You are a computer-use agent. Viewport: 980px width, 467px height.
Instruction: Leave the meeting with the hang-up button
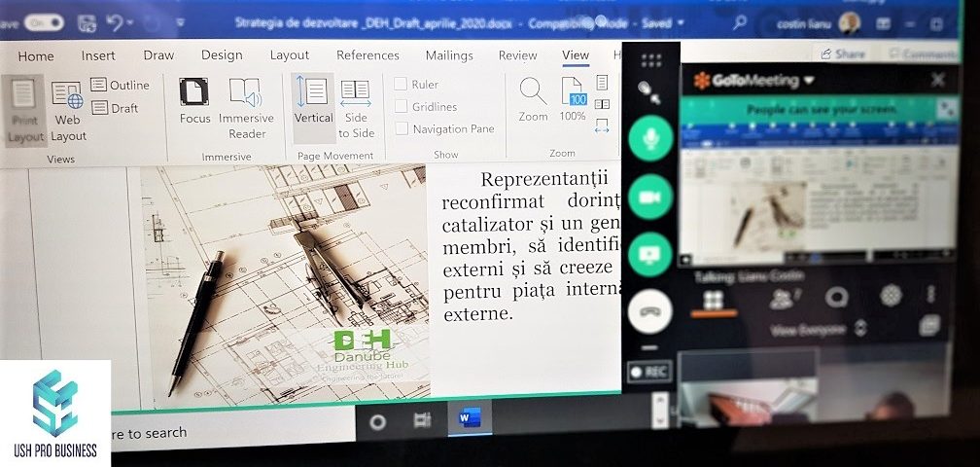[650, 312]
